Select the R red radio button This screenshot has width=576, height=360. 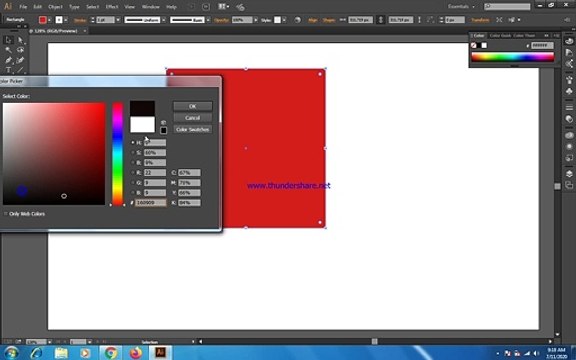pos(133,173)
